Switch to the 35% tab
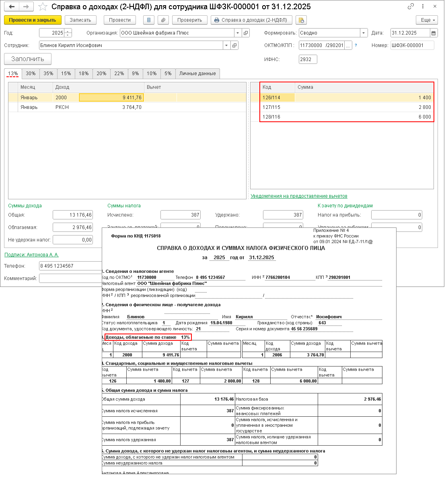448x477 pixels. [48, 74]
